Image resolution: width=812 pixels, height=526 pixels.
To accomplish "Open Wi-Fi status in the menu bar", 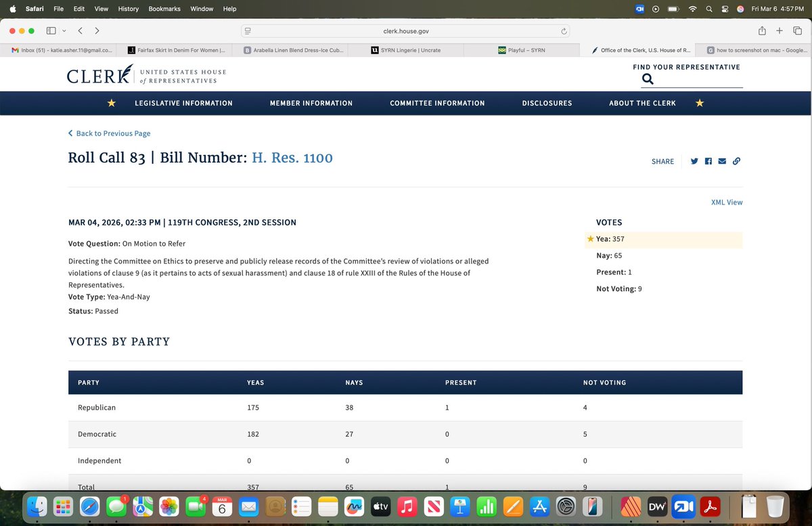I will click(692, 9).
